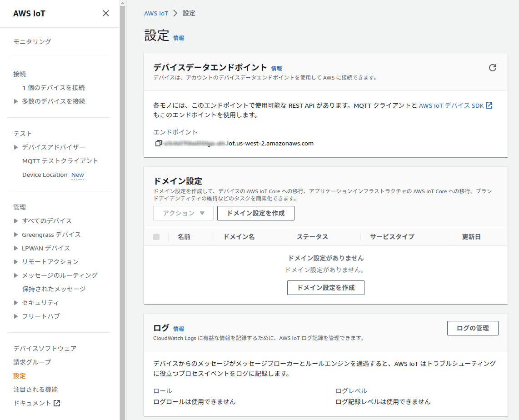Click ログの管理 button

tap(473, 328)
